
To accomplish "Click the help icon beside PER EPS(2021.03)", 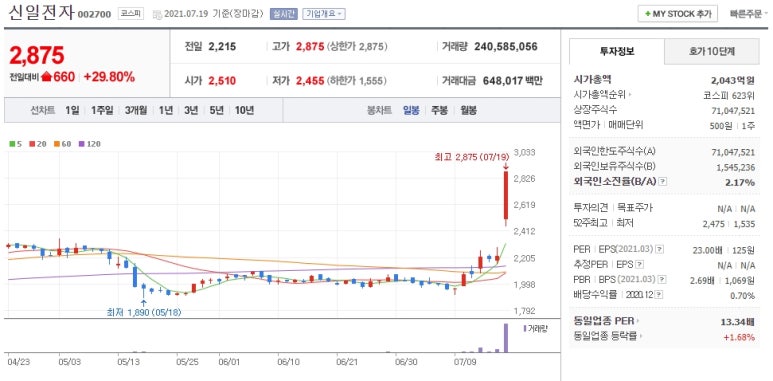I will [660, 250].
